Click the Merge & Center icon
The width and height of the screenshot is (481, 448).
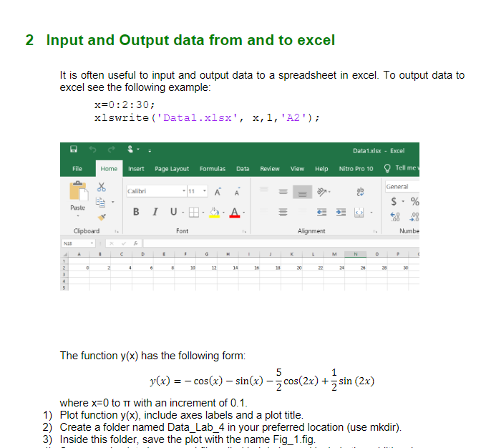[359, 213]
